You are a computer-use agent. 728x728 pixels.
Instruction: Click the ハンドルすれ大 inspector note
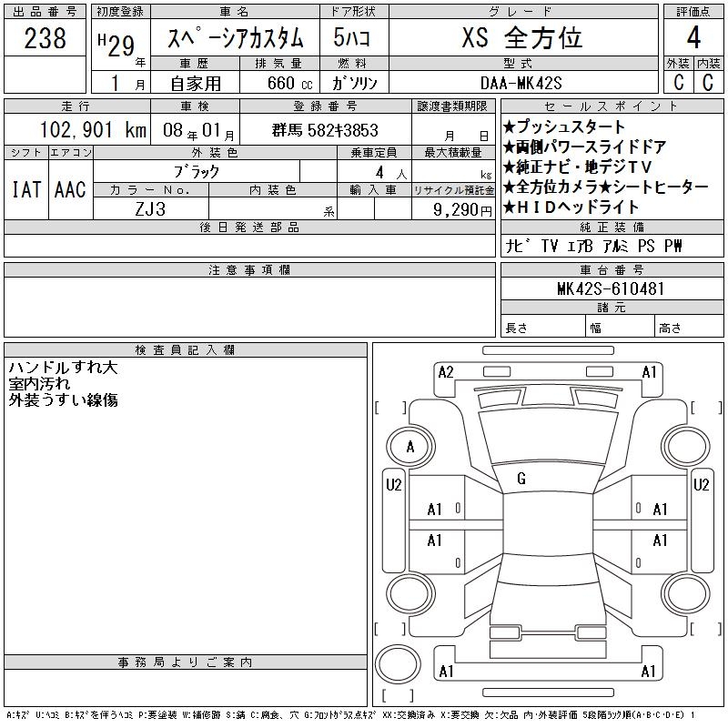click(x=64, y=369)
